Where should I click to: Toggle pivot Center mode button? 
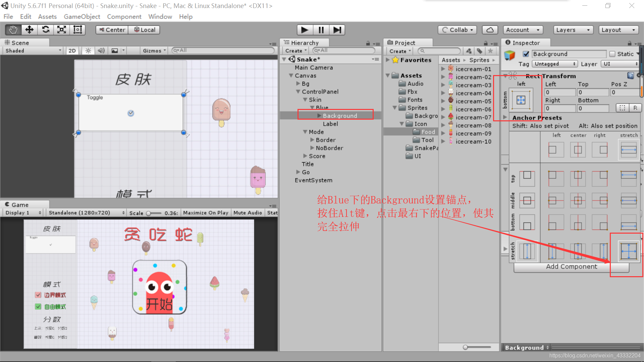click(x=112, y=30)
